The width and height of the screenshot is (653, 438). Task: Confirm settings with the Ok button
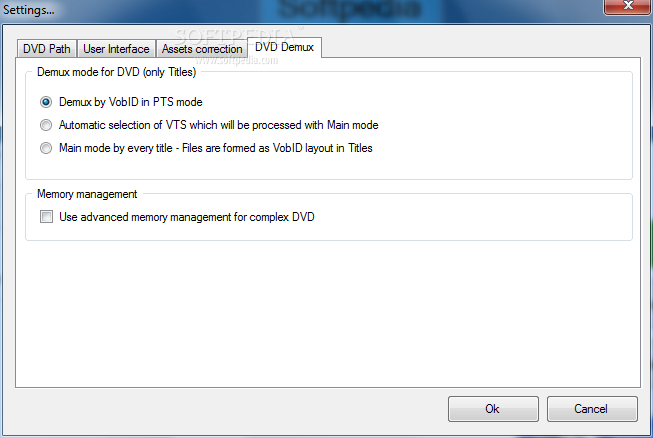tap(493, 409)
